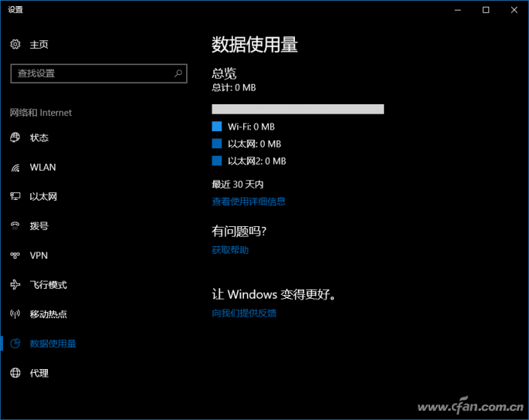Image resolution: width=529 pixels, height=420 pixels.
Task: Click the 以太网 0 MB color swatch
Action: [x=216, y=144]
